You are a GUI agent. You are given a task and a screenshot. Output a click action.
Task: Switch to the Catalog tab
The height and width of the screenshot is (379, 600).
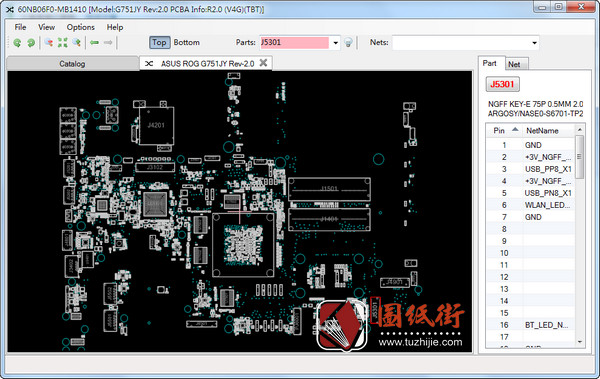coord(72,64)
